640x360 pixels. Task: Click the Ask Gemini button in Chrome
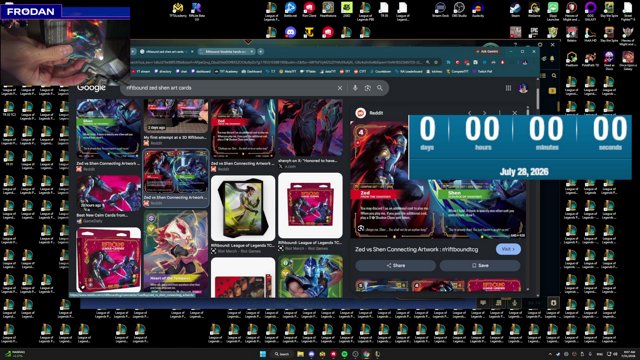pos(487,51)
